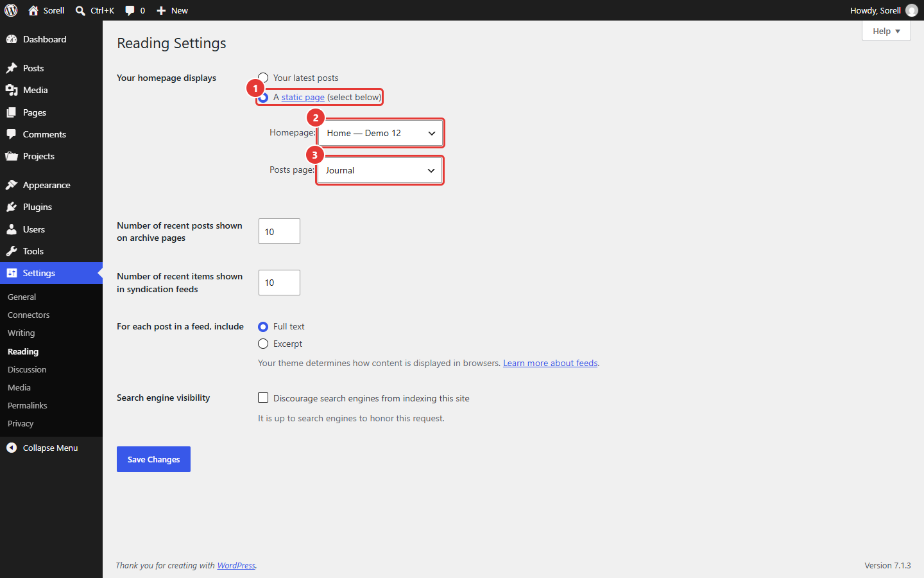Click the Save Changes button

coord(153,459)
